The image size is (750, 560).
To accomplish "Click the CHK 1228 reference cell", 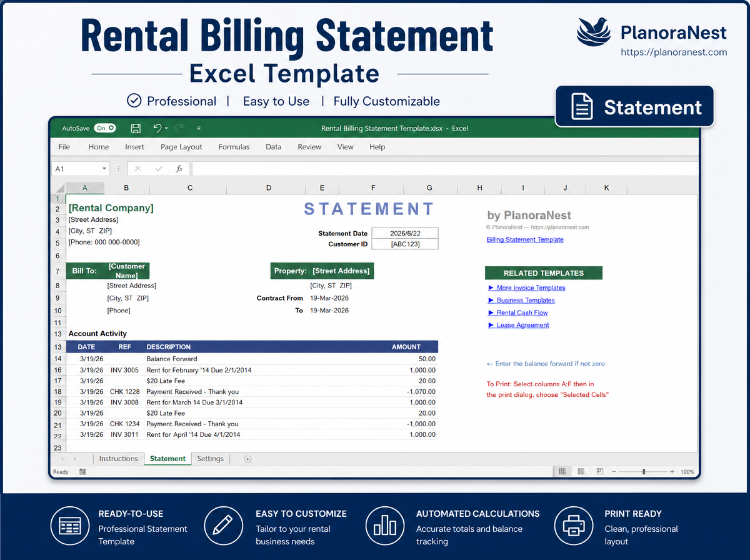I will [124, 392].
